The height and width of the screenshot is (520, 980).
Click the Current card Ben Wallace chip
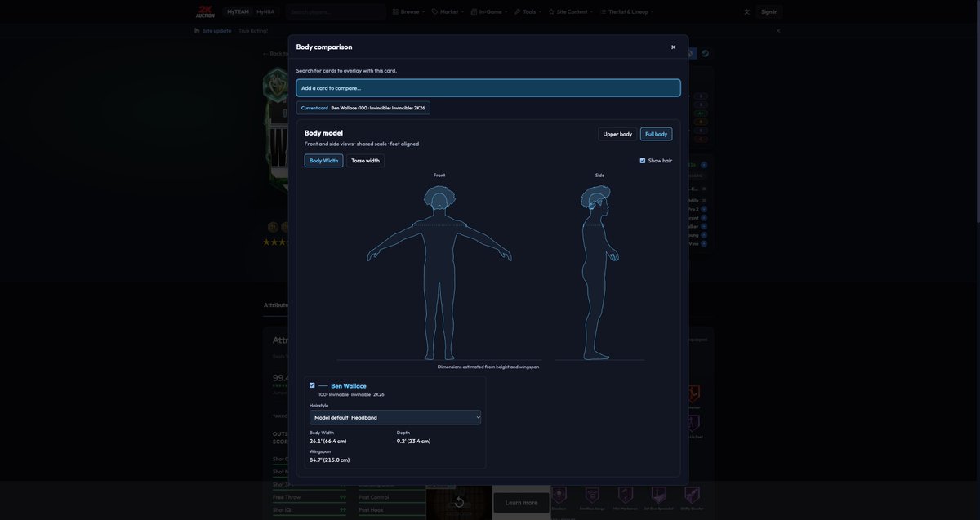click(363, 108)
